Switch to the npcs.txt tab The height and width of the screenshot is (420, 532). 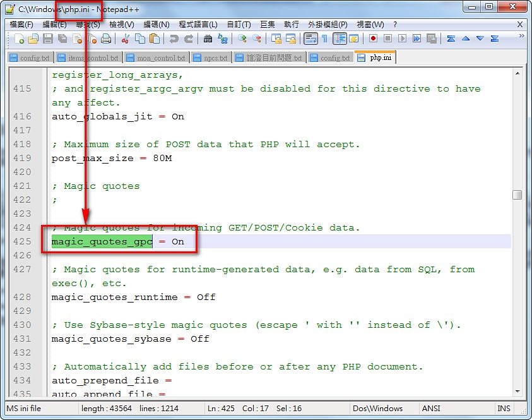[211, 58]
